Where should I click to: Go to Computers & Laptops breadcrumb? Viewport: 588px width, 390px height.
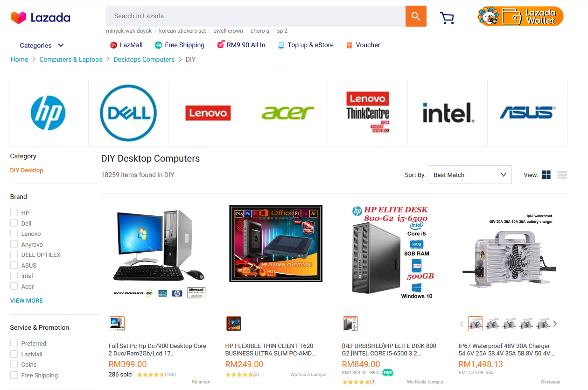71,59
